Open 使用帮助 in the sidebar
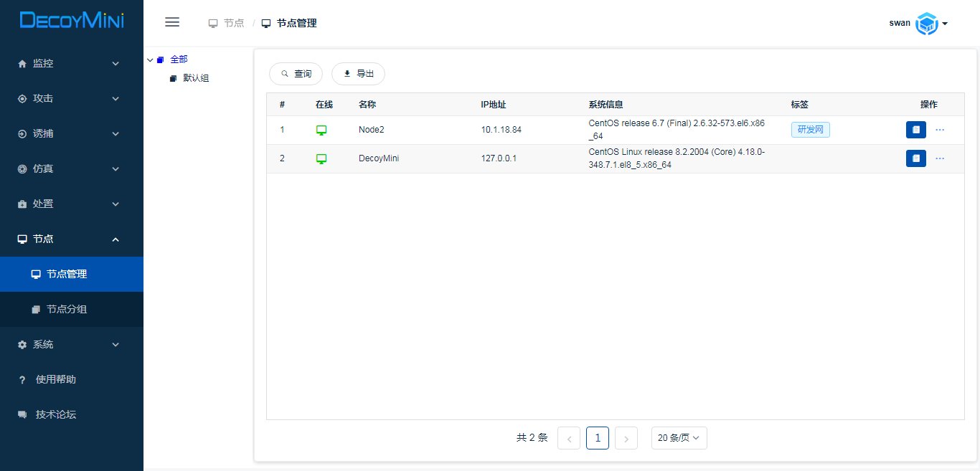980x471 pixels. click(x=56, y=379)
